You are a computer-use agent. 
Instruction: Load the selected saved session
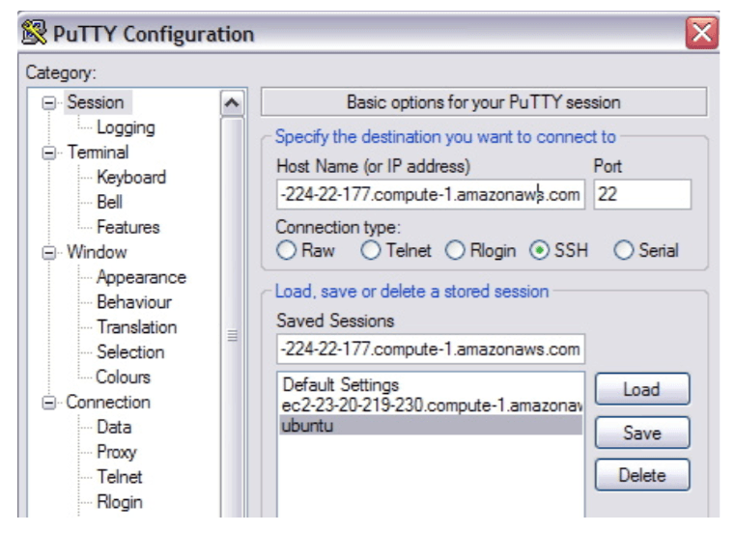click(x=641, y=390)
